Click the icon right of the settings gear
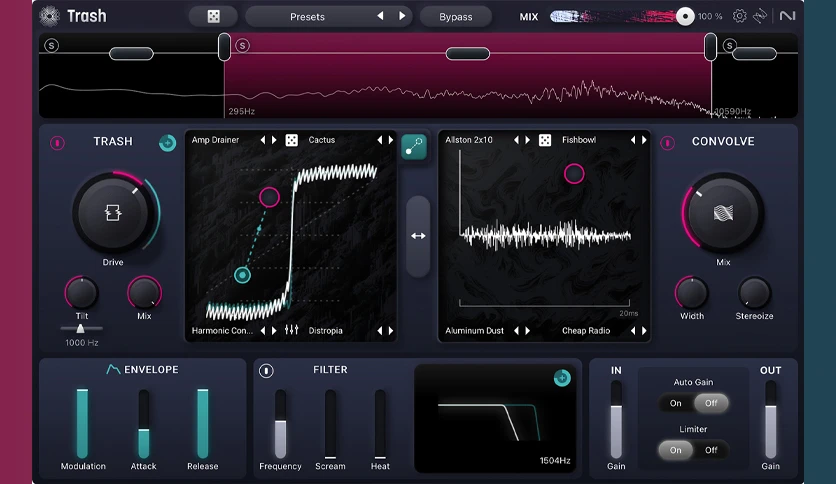 coord(760,16)
